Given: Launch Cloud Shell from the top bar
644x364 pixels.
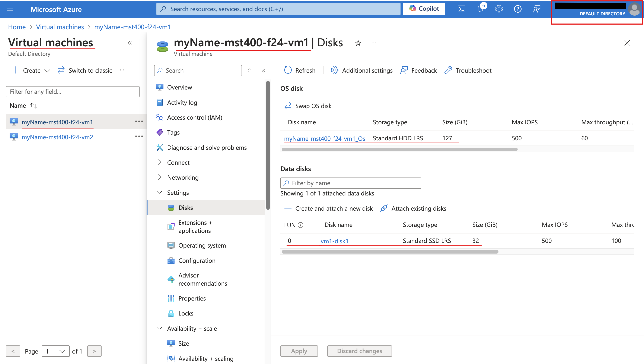Looking at the screenshot, I should (x=461, y=9).
